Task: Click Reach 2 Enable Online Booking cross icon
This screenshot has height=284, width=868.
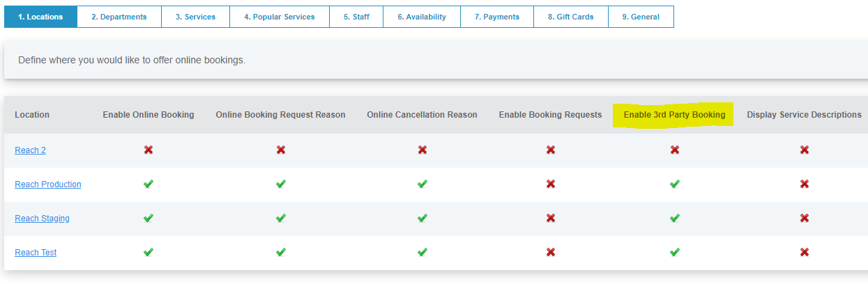Action: (149, 150)
